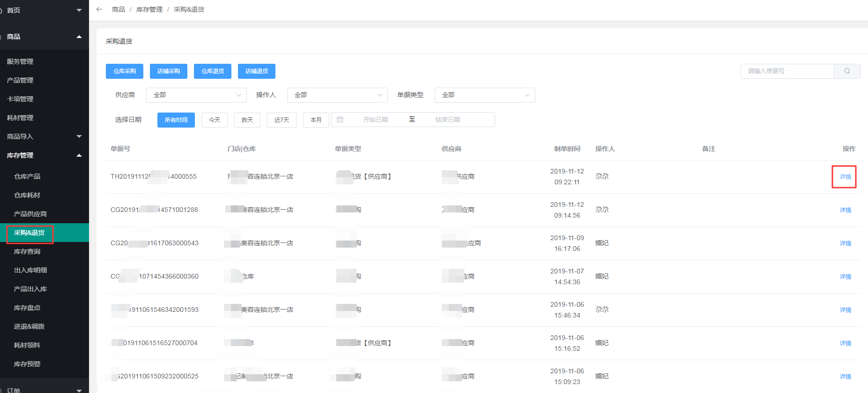Viewport: 868px width, 393px height.
Task: Open the 操作人 dropdown filter
Action: (x=337, y=95)
